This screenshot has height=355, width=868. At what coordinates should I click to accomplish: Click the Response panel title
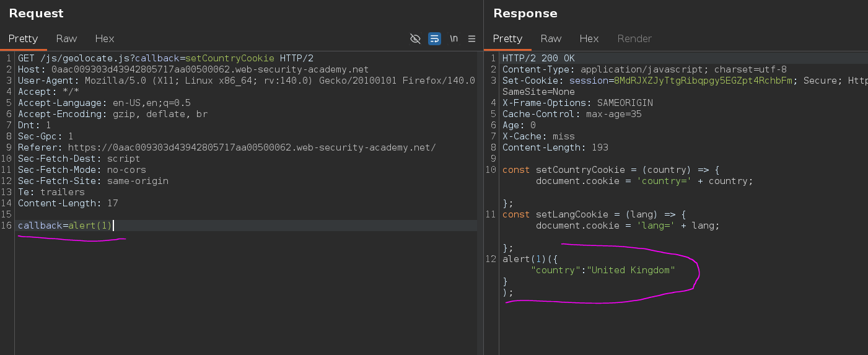525,13
